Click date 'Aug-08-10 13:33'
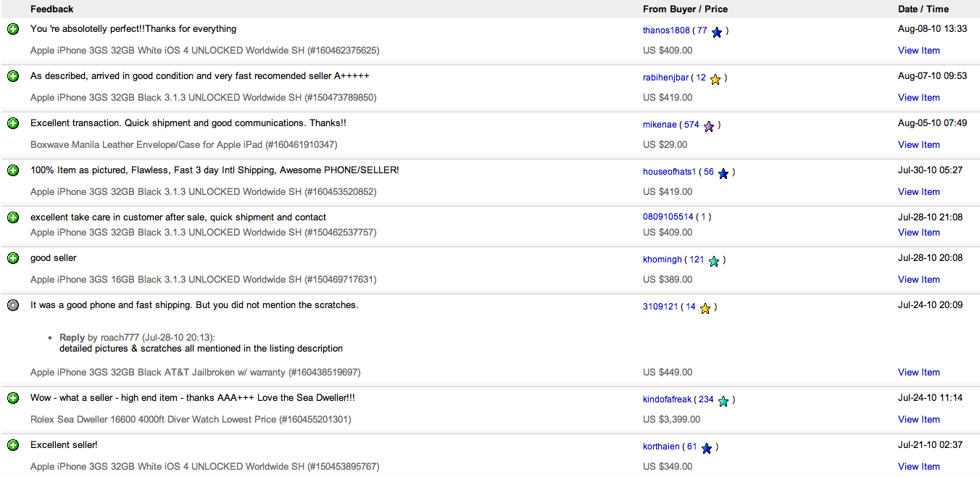Screen dimensions: 980x477 [932, 29]
